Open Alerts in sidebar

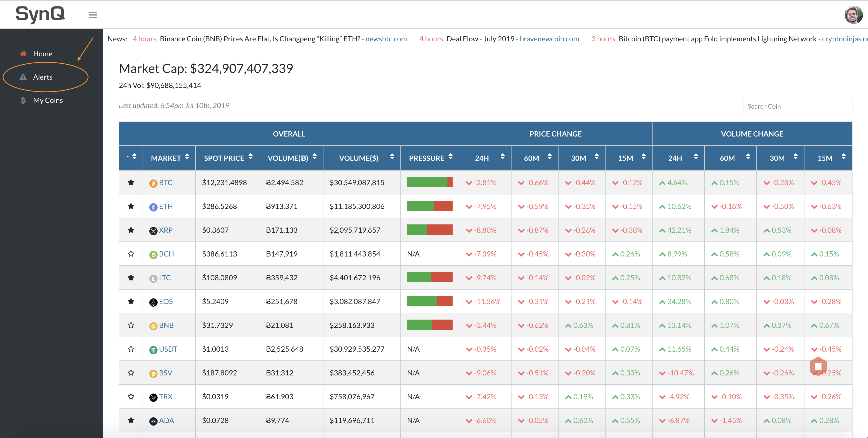click(42, 77)
